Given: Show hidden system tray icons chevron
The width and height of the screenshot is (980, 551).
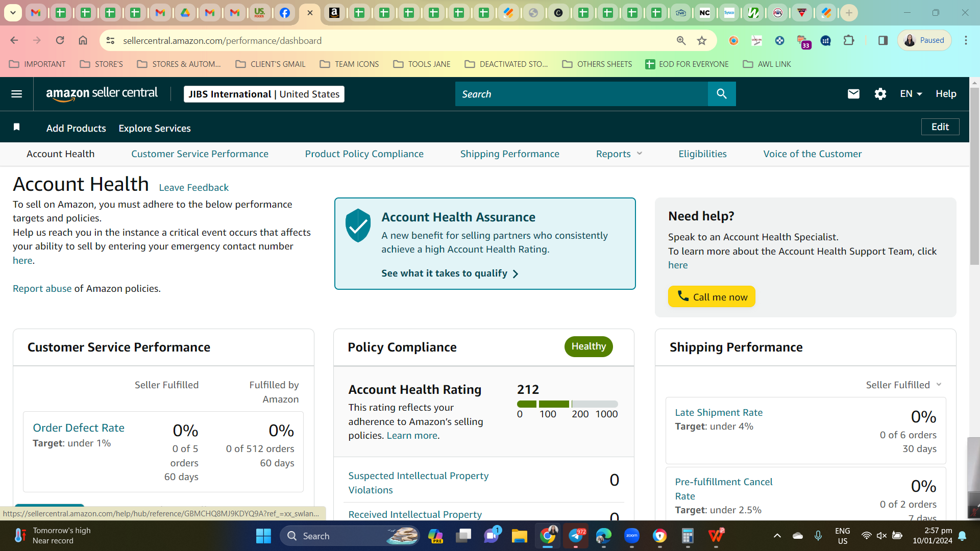Looking at the screenshot, I should click(777, 536).
